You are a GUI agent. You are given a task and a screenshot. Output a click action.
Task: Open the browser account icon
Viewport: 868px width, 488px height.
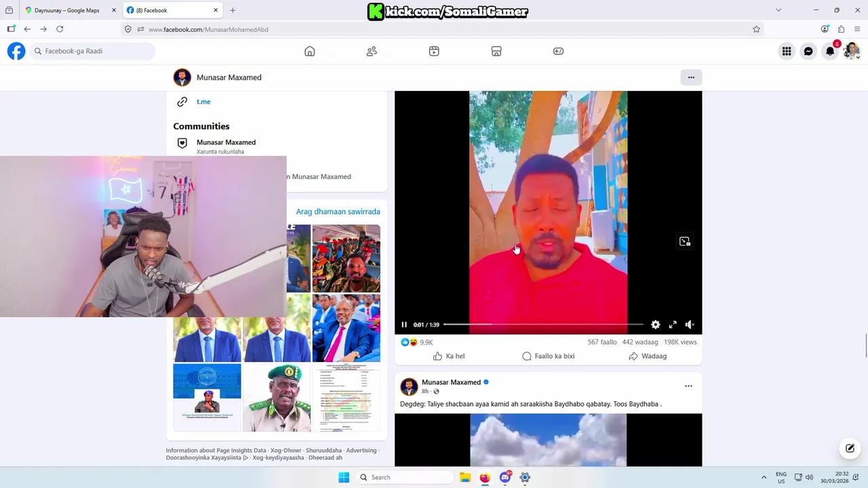[x=825, y=29]
